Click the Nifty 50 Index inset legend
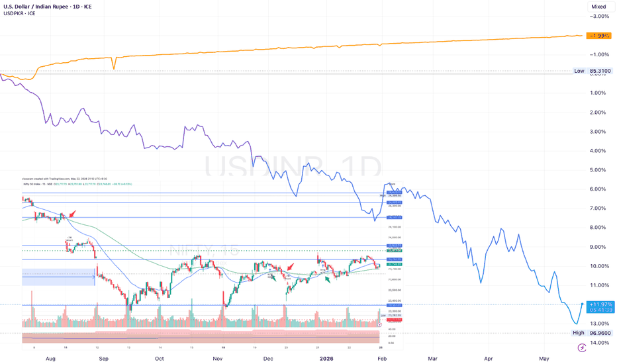This screenshot has width=617, height=364. (x=77, y=184)
